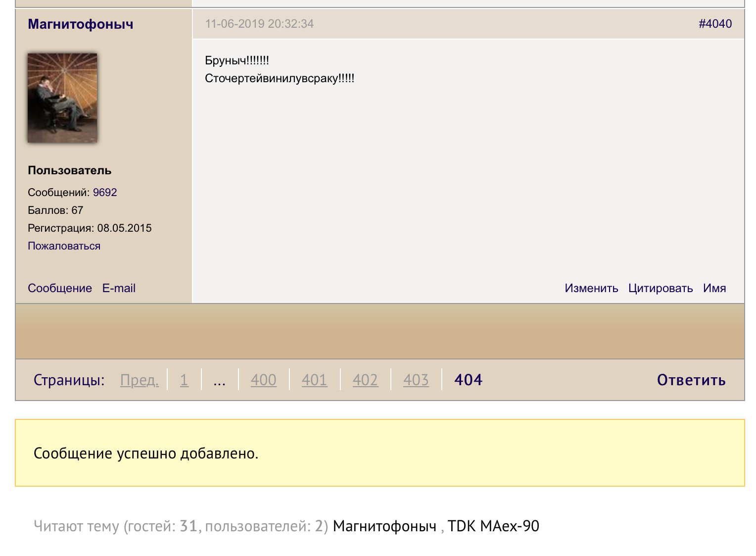Open TDK MAex-90 reader profile
The width and height of the screenshot is (756, 556).
pos(493,526)
